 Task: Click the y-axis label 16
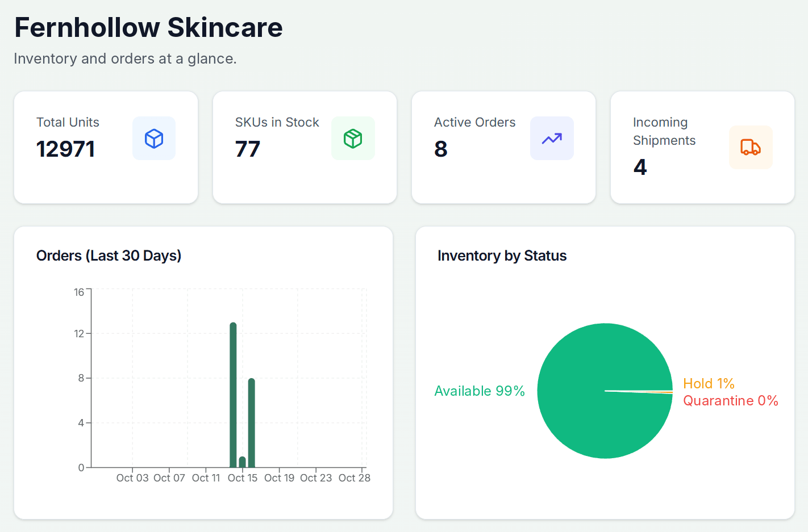[x=79, y=292]
